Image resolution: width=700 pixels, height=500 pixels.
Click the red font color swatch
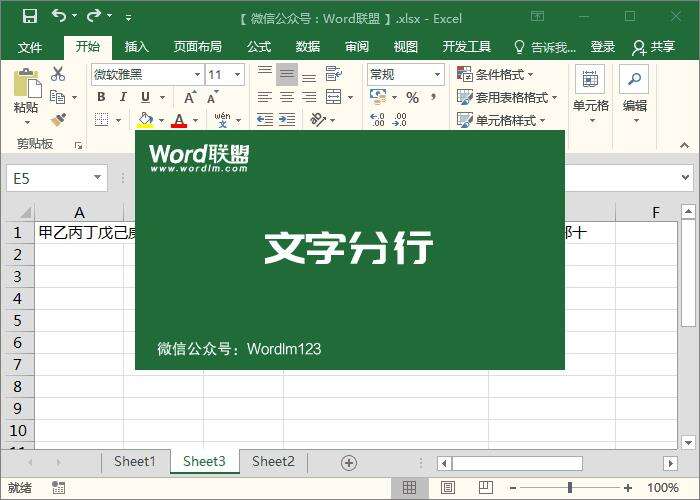click(x=179, y=120)
